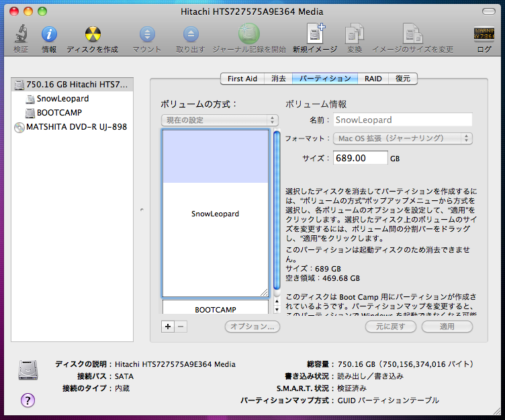Click the sidebar split divider handle
The height and width of the screenshot is (420, 505).
point(142,210)
